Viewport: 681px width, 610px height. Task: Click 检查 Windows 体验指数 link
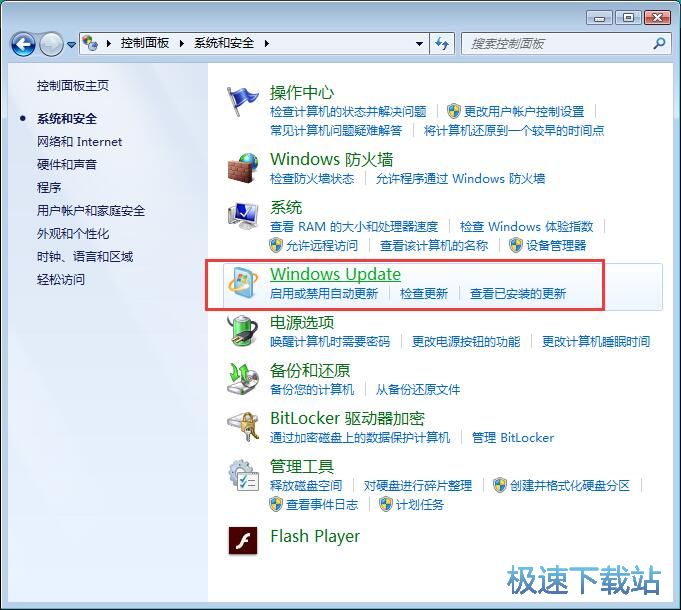[526, 227]
